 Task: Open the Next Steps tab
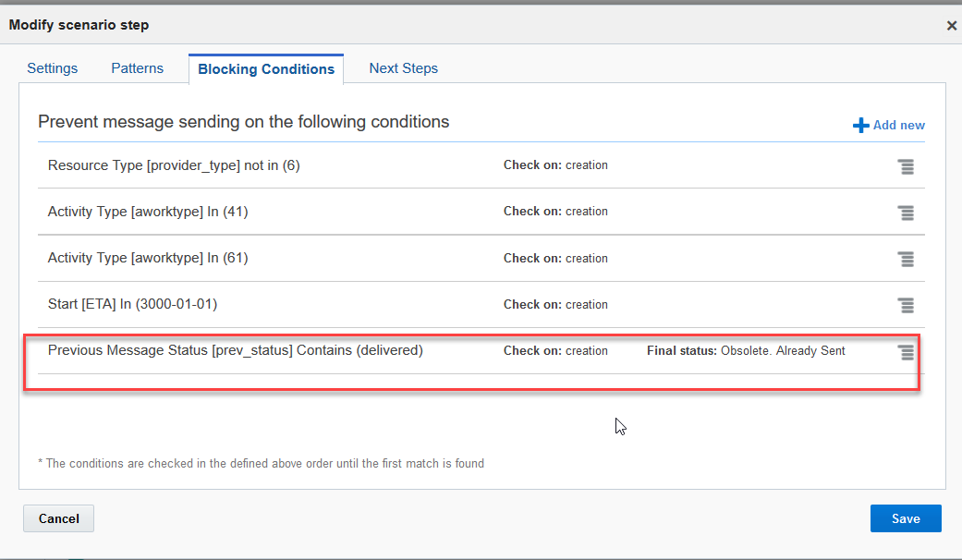tap(403, 68)
